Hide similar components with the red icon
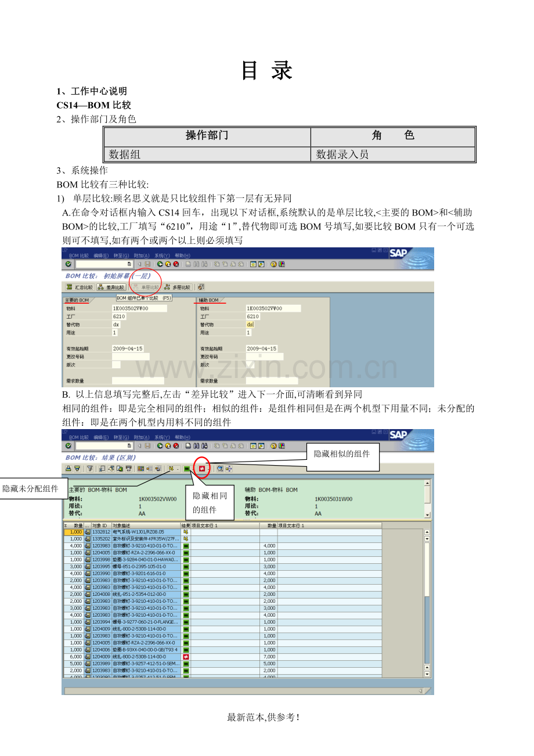Image resolution: width=534 pixels, height=756 pixels. click(202, 469)
